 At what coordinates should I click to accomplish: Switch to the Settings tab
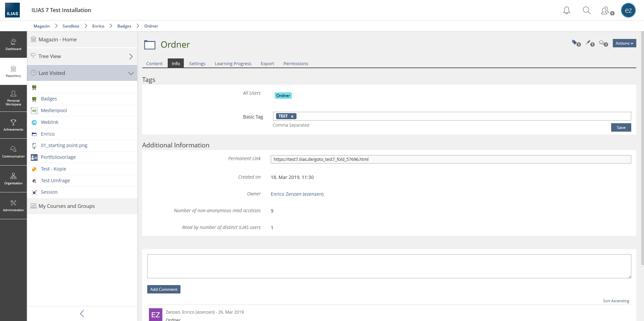(197, 64)
